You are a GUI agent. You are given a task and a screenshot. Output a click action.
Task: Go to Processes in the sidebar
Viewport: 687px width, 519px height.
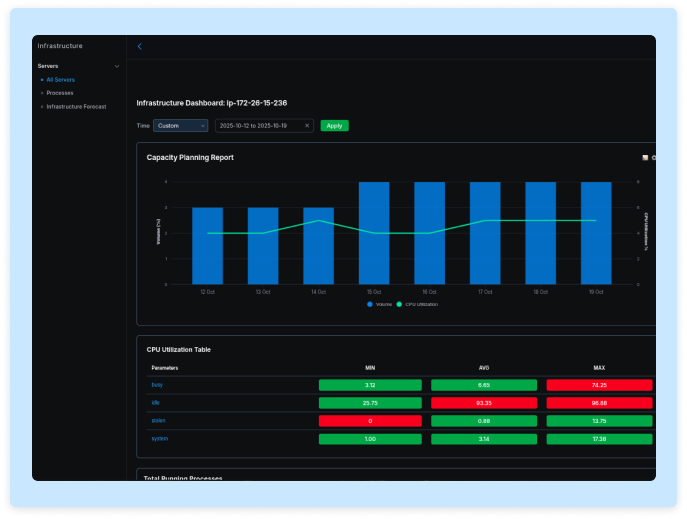tap(60, 93)
